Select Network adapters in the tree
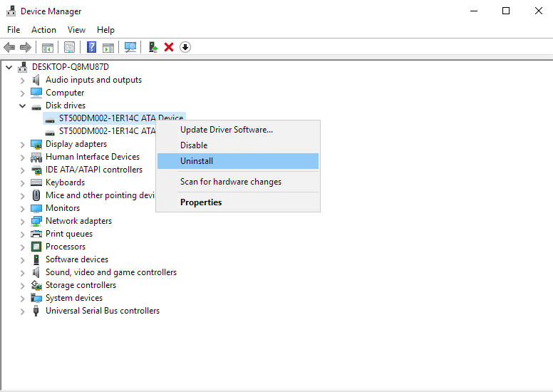553x392 pixels. [78, 221]
